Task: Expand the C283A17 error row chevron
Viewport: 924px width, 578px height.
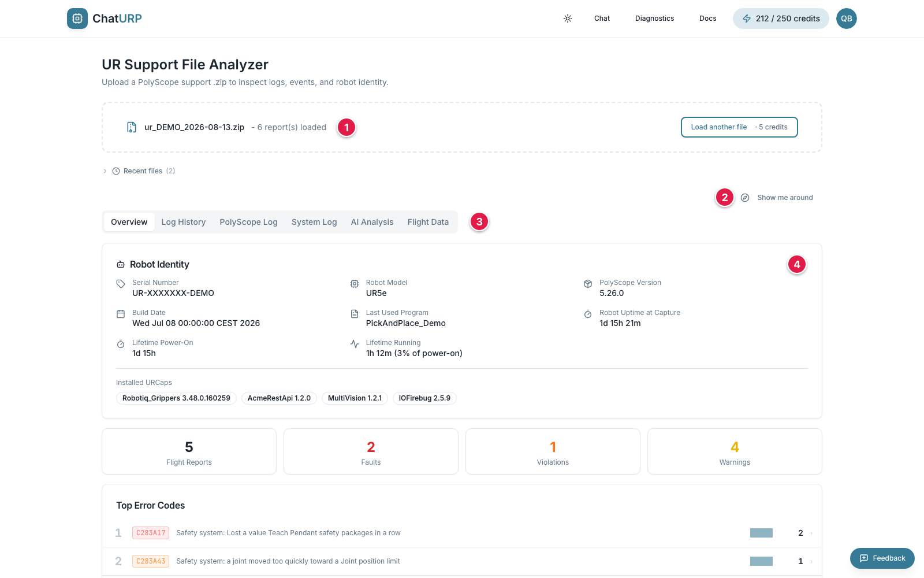Action: pos(811,533)
